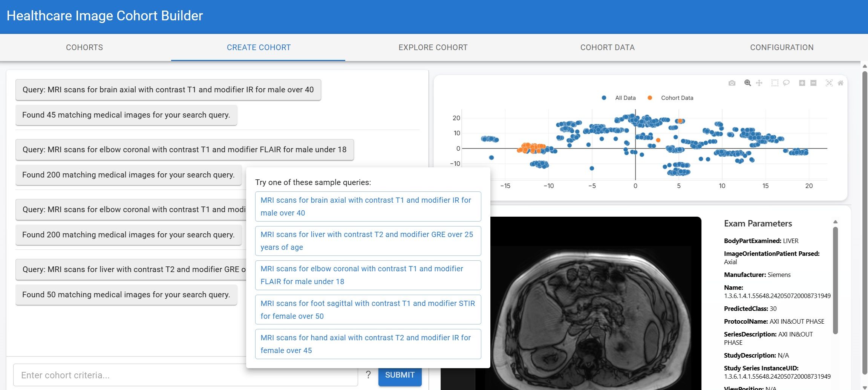This screenshot has width=868, height=390.
Task: Go to the CONFIGURATION tab
Action: tap(782, 47)
